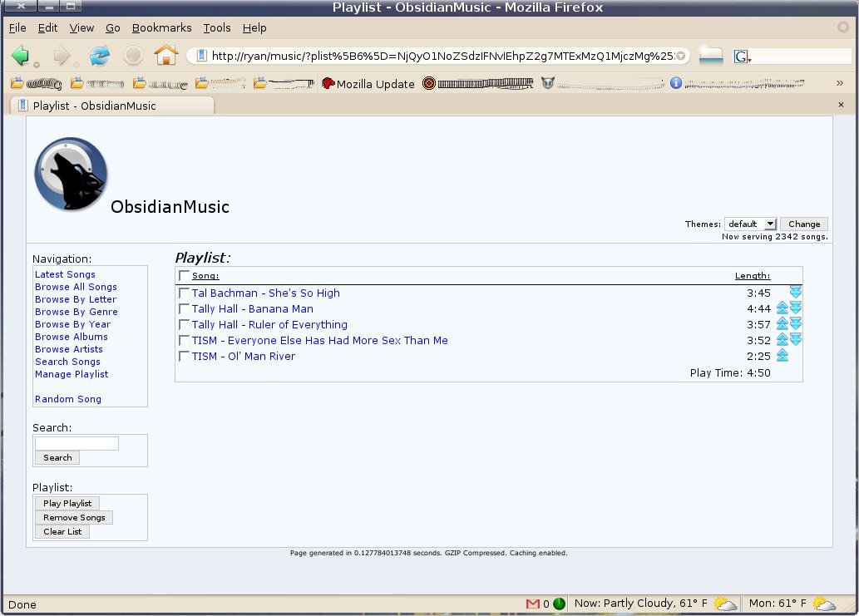Click the Change theme button
The width and height of the screenshot is (859, 616).
(804, 224)
